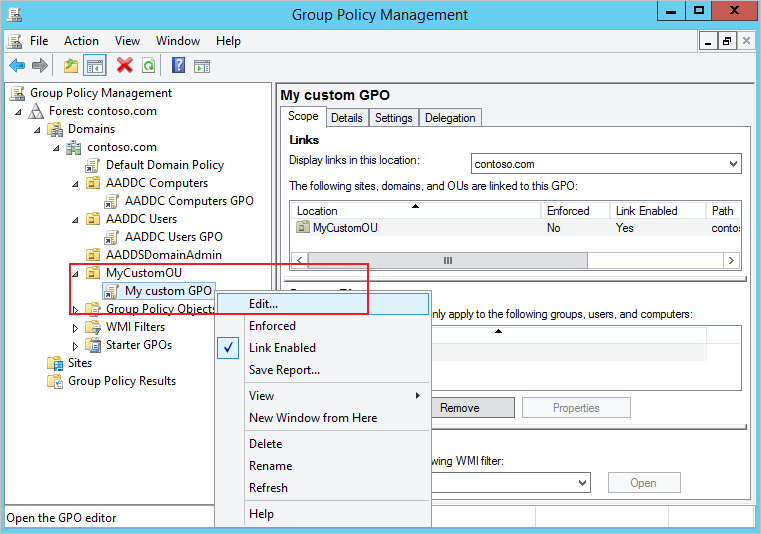Choose Enforced from the context menu
The height and width of the screenshot is (534, 761).
324,326
